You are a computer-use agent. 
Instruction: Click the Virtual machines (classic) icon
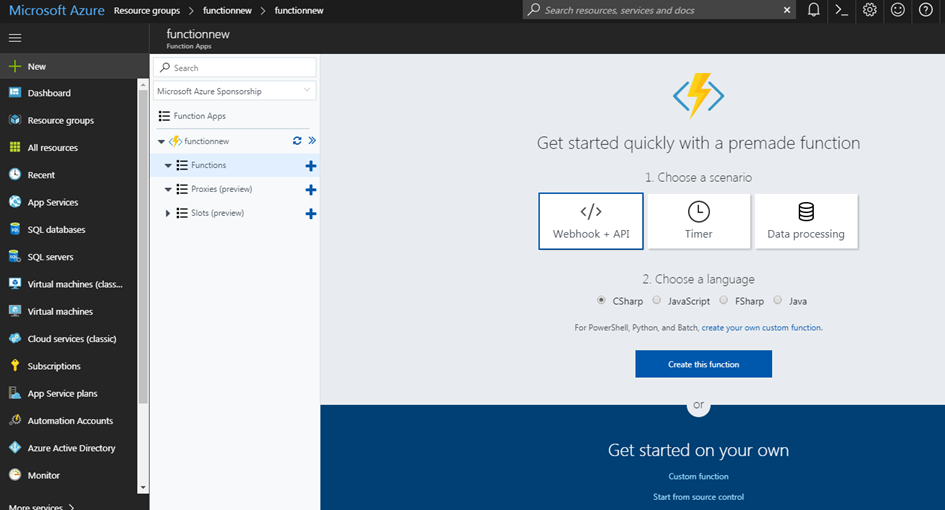(x=15, y=283)
